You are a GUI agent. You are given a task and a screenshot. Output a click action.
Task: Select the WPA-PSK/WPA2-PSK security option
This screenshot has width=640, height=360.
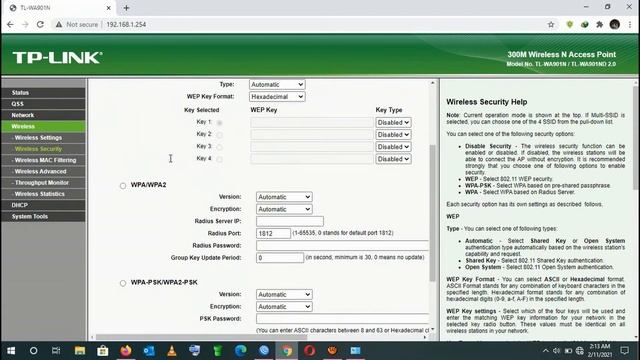coord(123,283)
